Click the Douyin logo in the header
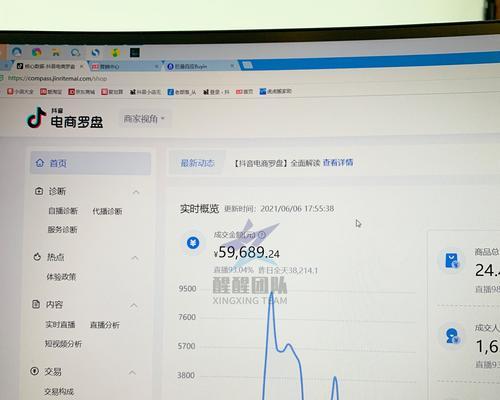This screenshot has width=500, height=400. click(36, 117)
